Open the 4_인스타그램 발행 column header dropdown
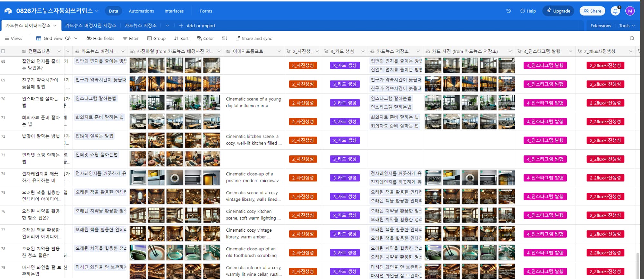The image size is (644, 279). click(x=570, y=51)
